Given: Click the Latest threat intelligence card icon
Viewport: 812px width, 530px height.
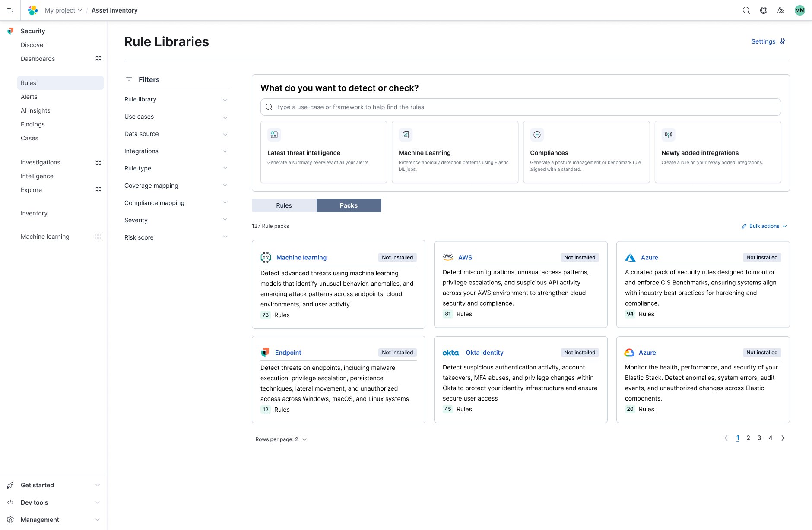Looking at the screenshot, I should coord(274,135).
